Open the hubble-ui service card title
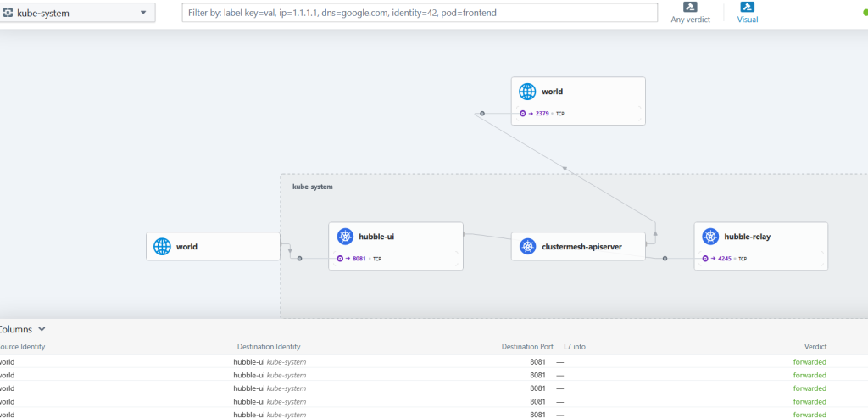The image size is (868, 419). click(x=376, y=237)
